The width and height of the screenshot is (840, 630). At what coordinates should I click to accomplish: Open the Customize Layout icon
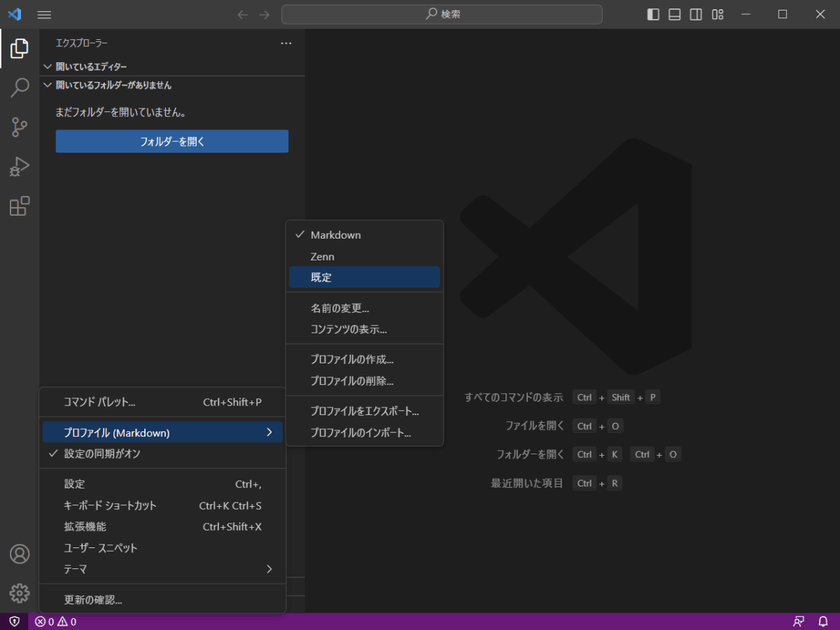(717, 15)
